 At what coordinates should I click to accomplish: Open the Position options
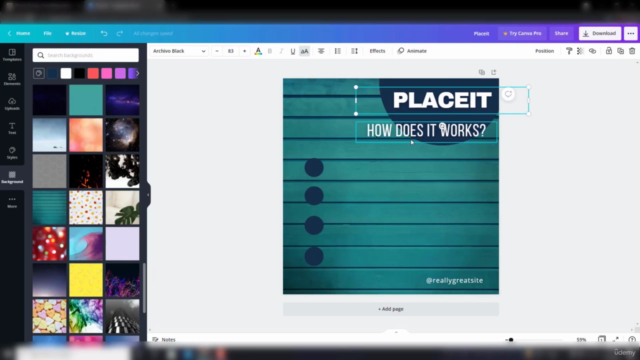(x=544, y=51)
